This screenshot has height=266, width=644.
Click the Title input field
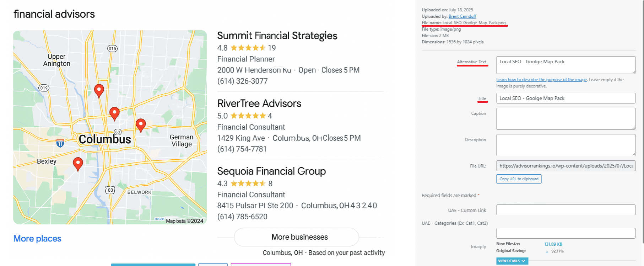click(566, 98)
